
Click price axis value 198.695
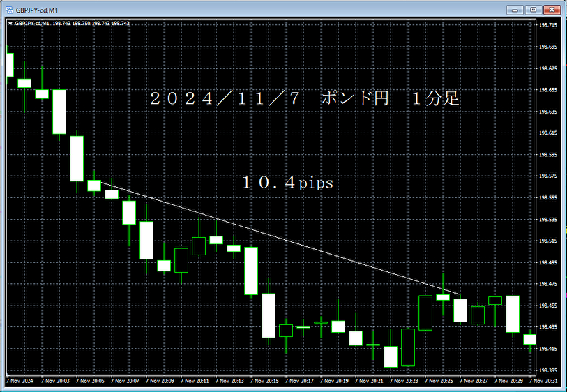pyautogui.click(x=548, y=47)
